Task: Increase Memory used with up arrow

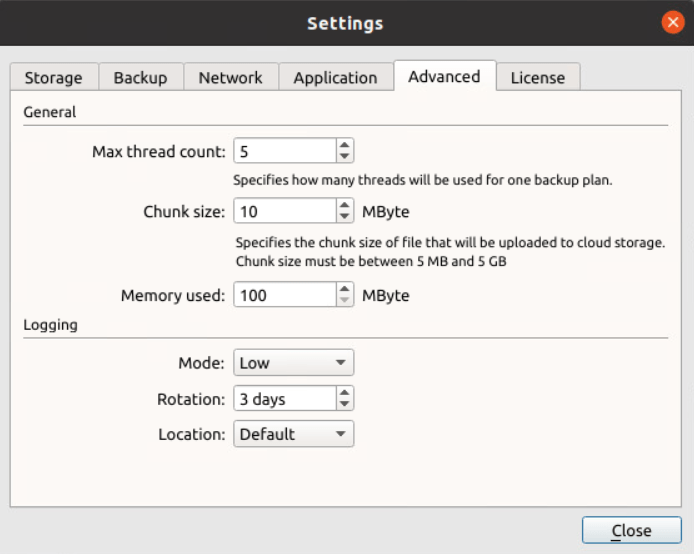Action: [x=344, y=289]
